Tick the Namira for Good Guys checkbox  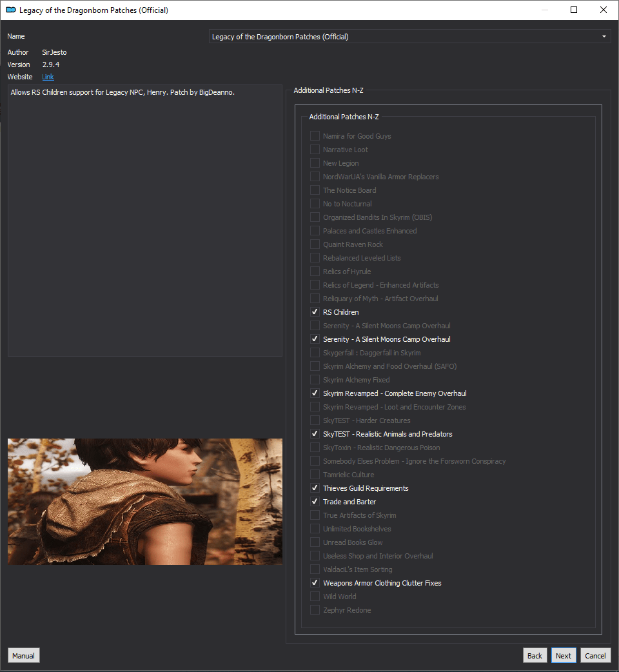[x=315, y=136]
